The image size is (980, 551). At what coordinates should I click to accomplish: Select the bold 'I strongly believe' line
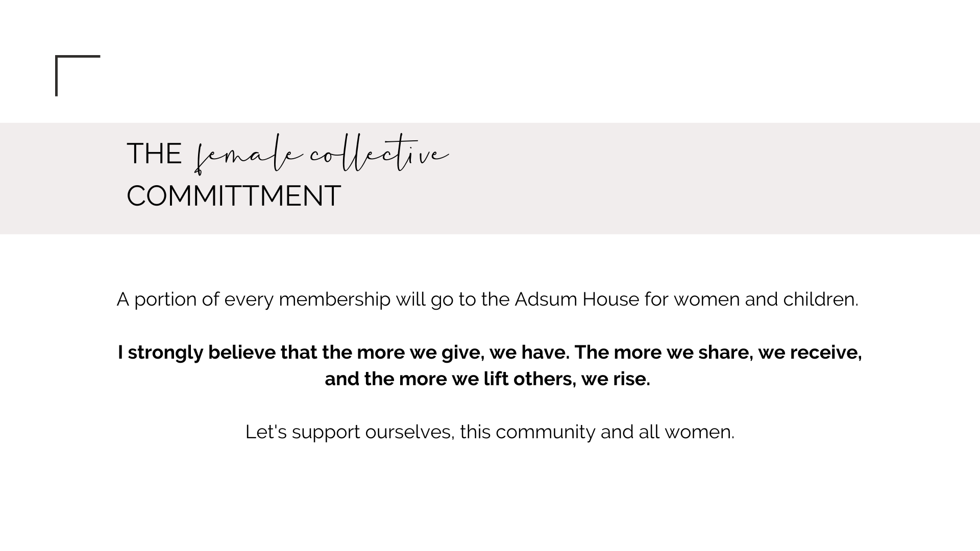pos(489,353)
